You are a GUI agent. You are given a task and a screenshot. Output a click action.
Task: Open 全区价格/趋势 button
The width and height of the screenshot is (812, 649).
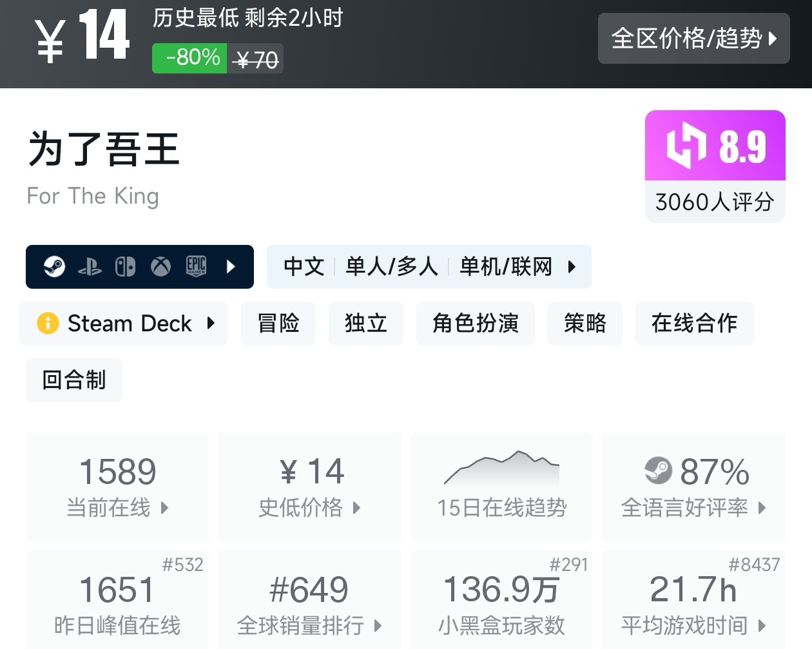[694, 39]
